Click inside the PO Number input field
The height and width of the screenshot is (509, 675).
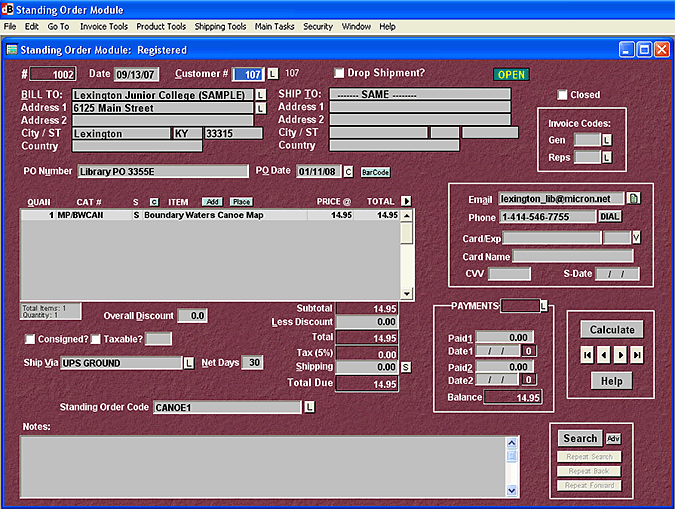coord(163,171)
